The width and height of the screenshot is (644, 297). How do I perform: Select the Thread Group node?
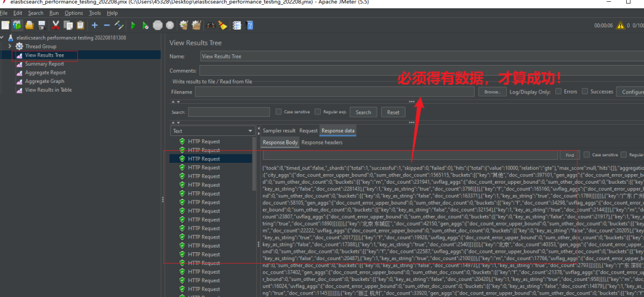coord(41,47)
